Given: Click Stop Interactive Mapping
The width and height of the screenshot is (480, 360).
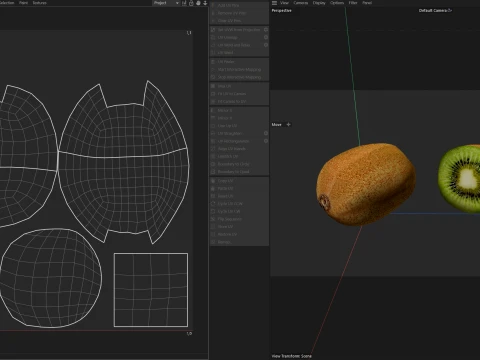Looking at the screenshot, I should click(x=239, y=77).
